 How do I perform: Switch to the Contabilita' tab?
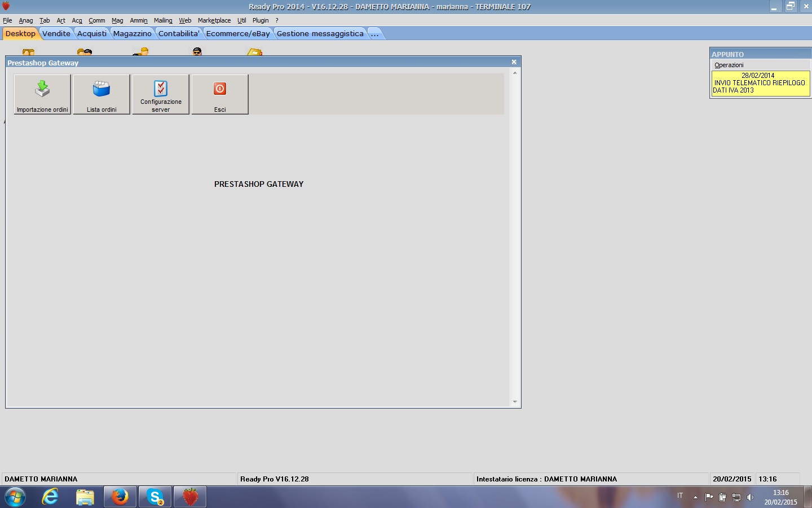coord(179,33)
